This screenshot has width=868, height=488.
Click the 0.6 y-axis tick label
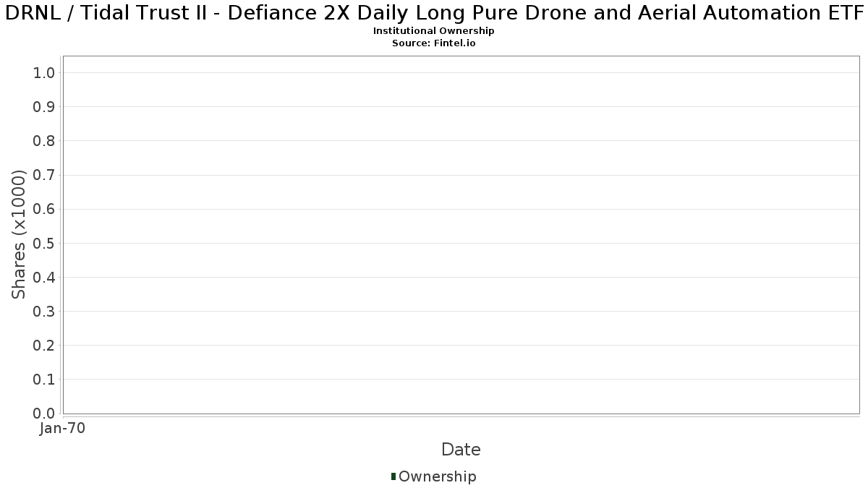point(45,209)
